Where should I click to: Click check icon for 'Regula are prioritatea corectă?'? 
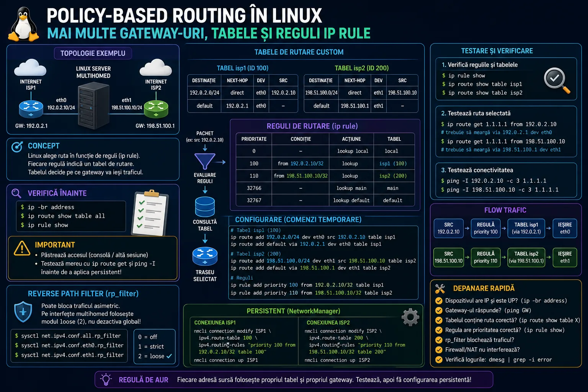(x=439, y=330)
